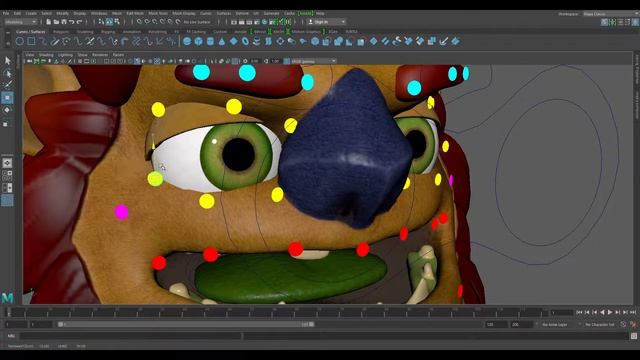Pick the Lasso select tool in toolbox
The width and height of the screenshot is (640, 360).
pyautogui.click(x=7, y=73)
